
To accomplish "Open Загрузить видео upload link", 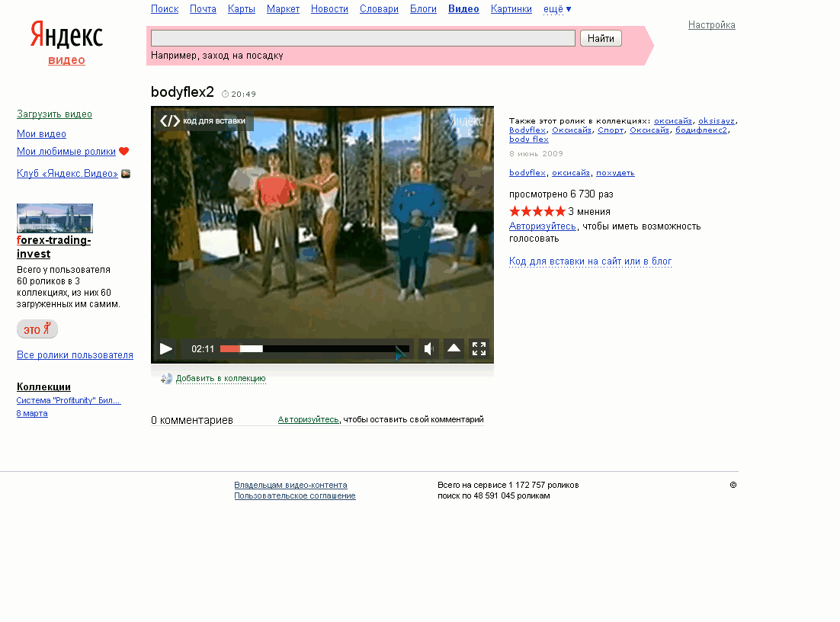I will pyautogui.click(x=54, y=114).
